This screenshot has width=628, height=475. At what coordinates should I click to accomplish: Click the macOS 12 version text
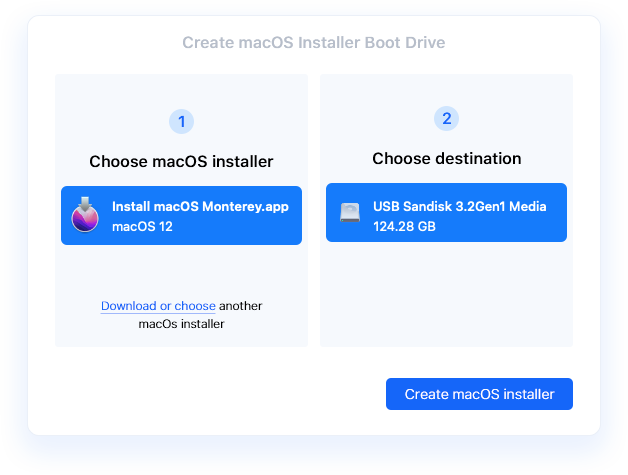[x=142, y=227]
